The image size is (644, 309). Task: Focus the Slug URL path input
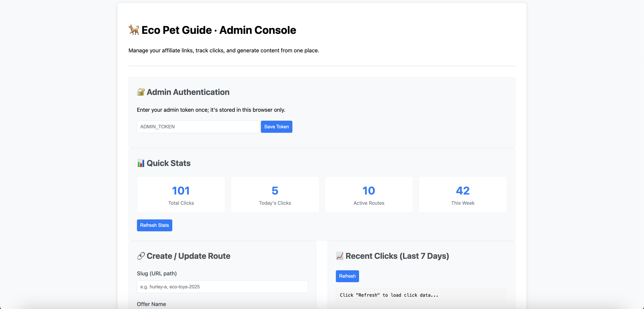coord(222,286)
